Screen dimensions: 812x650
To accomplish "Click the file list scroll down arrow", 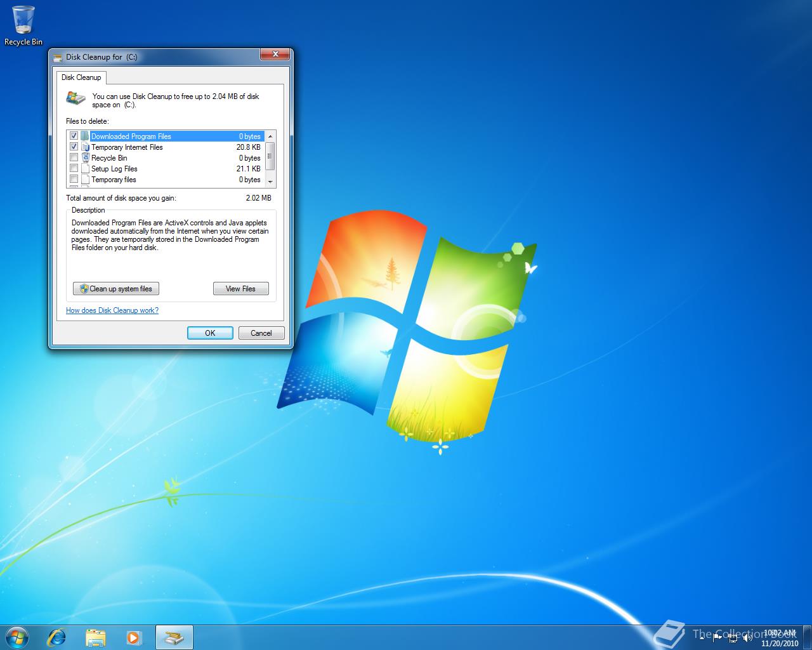I will pyautogui.click(x=271, y=182).
